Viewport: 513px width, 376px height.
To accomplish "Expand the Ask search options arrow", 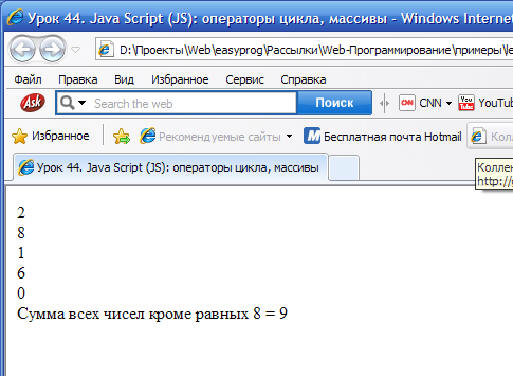I will [82, 103].
